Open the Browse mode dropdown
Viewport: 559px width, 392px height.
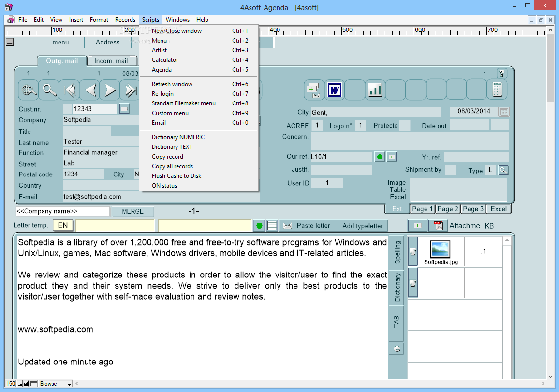coord(56,384)
